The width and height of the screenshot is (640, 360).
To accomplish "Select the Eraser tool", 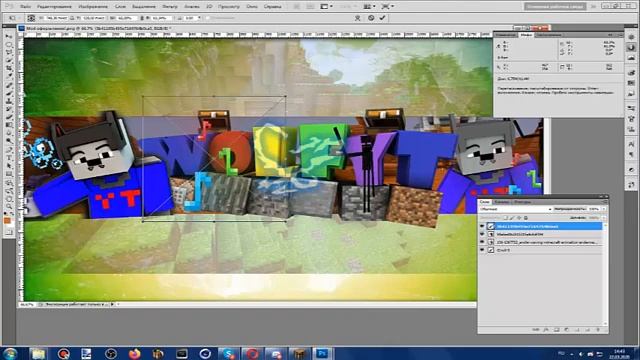I will pyautogui.click(x=8, y=116).
